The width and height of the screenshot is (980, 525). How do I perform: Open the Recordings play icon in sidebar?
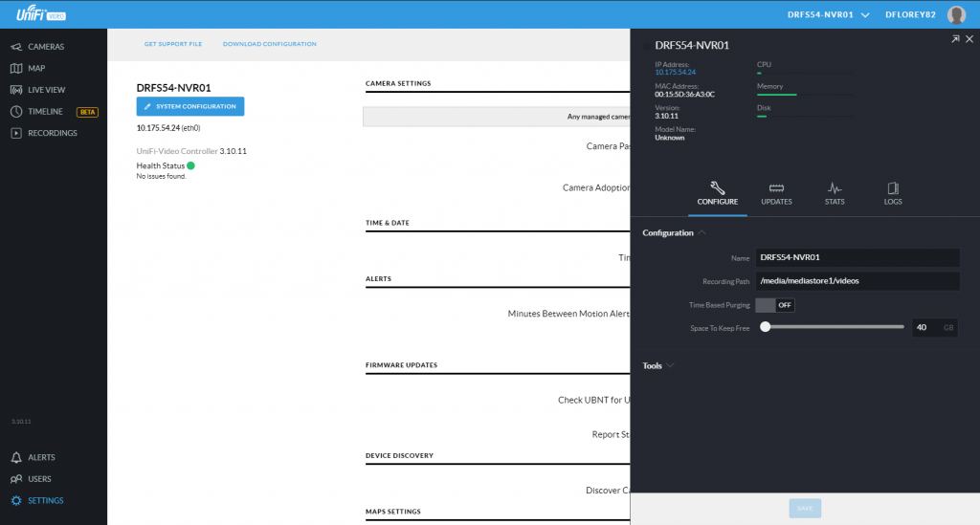click(16, 133)
